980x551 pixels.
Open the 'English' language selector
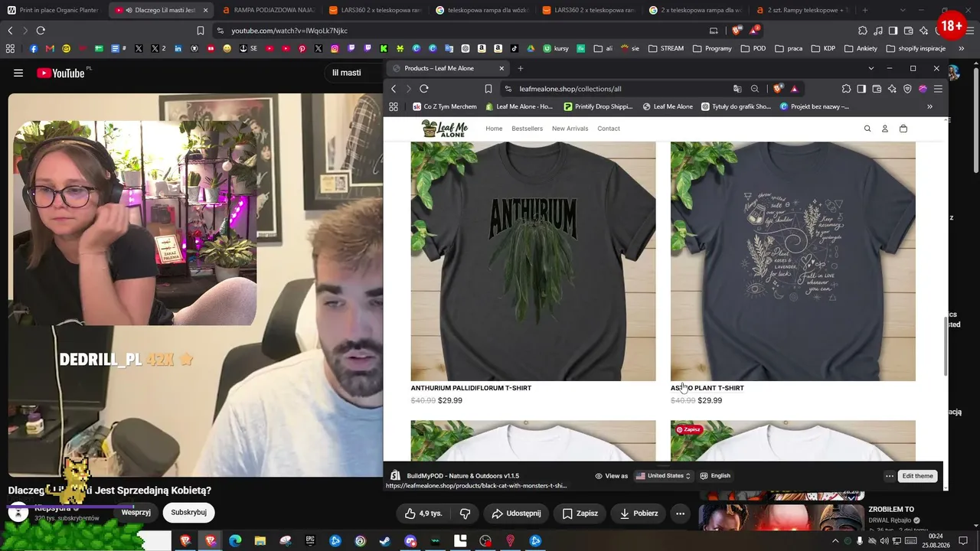pyautogui.click(x=715, y=476)
